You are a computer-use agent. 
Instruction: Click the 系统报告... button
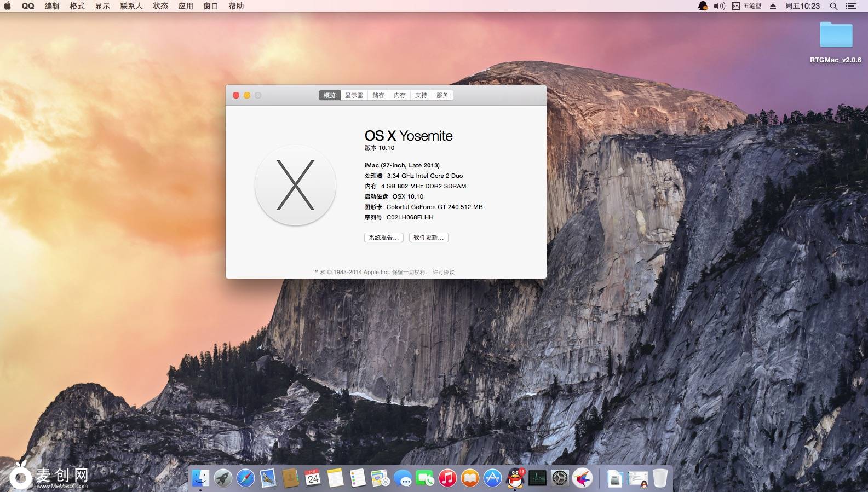click(383, 238)
